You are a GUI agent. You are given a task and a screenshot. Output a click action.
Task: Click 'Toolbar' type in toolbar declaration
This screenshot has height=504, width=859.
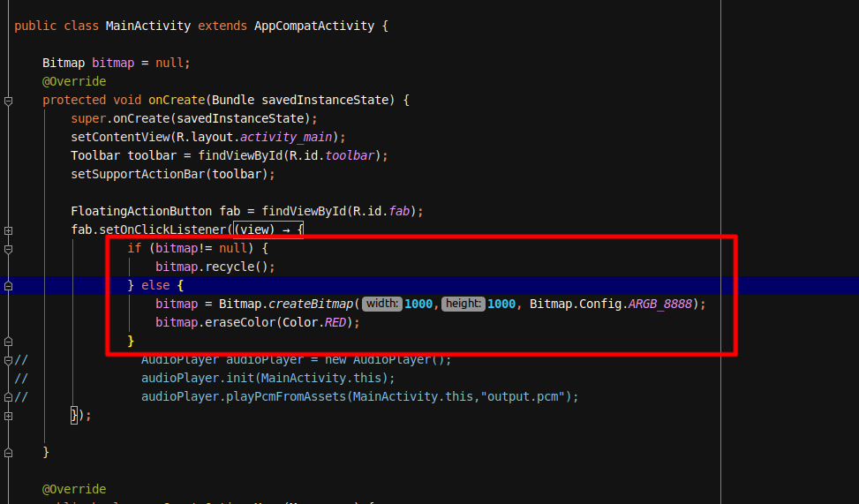pyautogui.click(x=95, y=155)
